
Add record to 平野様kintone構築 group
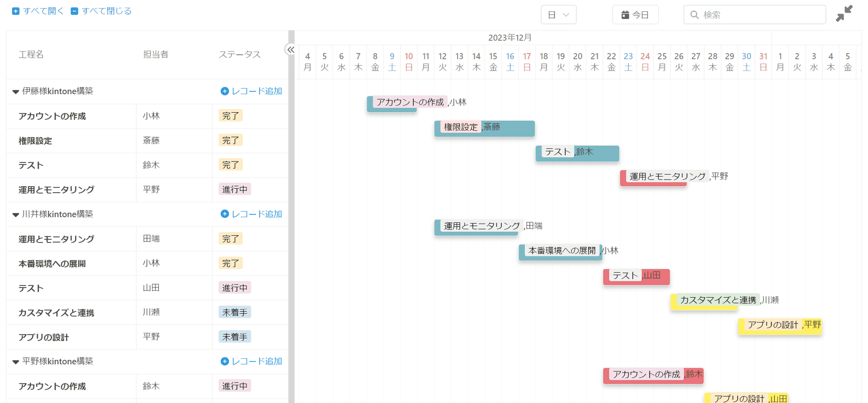(251, 361)
